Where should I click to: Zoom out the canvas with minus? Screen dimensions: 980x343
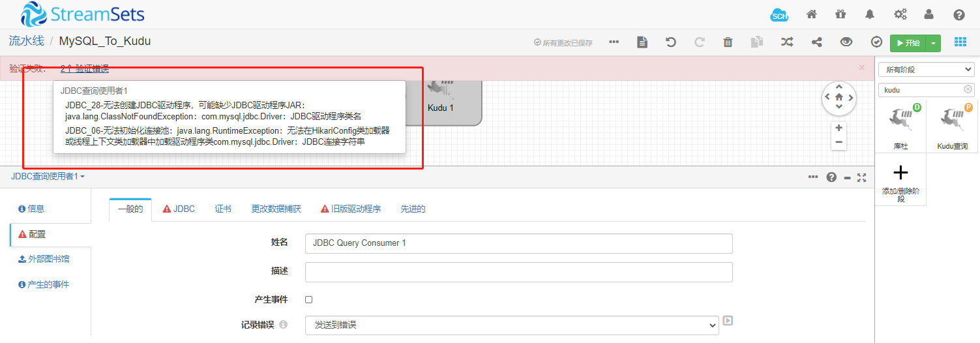[x=839, y=142]
